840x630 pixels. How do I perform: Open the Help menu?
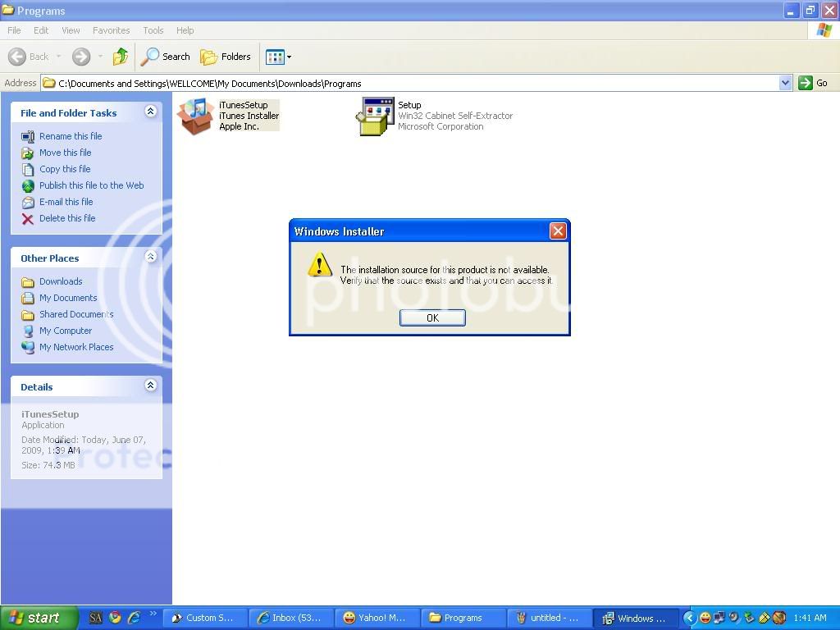coord(185,30)
